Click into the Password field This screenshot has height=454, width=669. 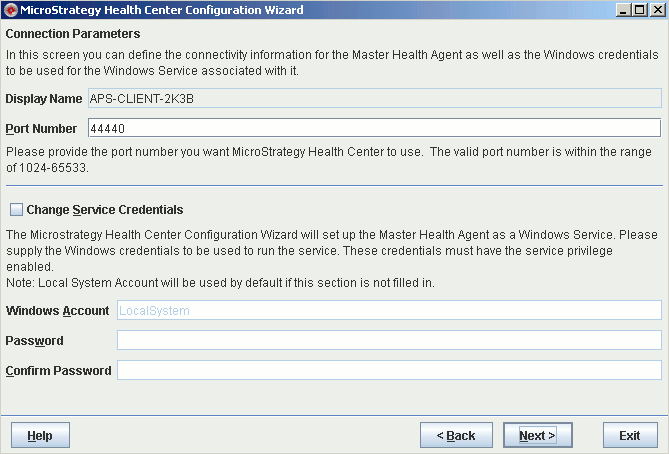389,340
